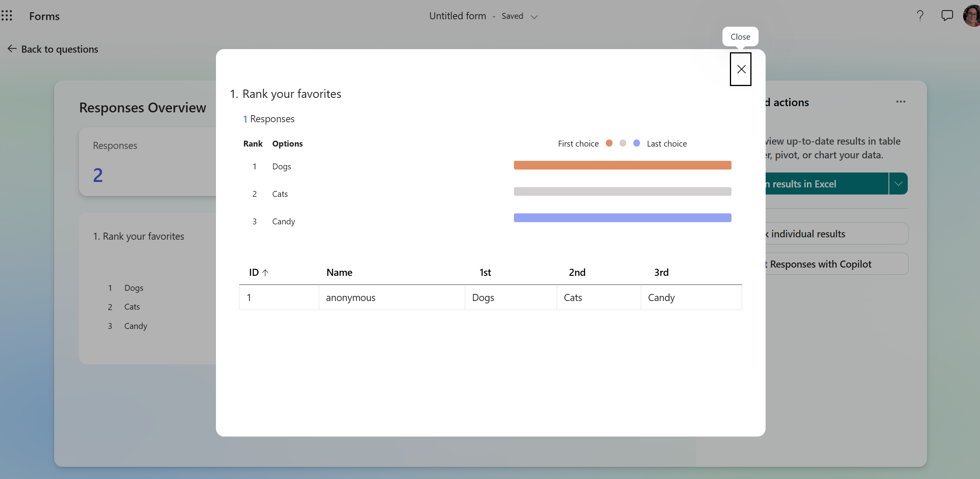Click the Forms app title link

pyautogui.click(x=44, y=16)
